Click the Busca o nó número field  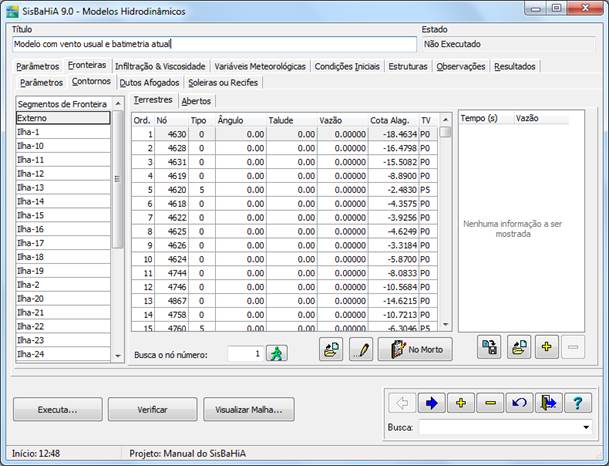coord(245,354)
